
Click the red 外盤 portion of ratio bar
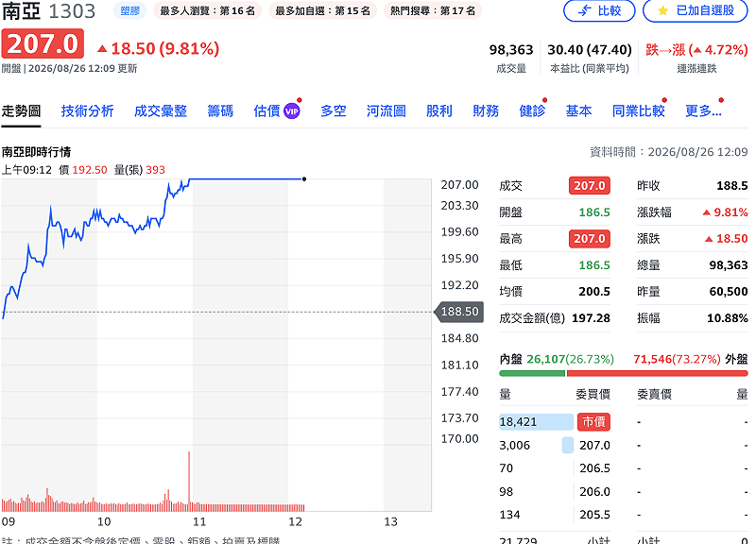[x=657, y=373]
